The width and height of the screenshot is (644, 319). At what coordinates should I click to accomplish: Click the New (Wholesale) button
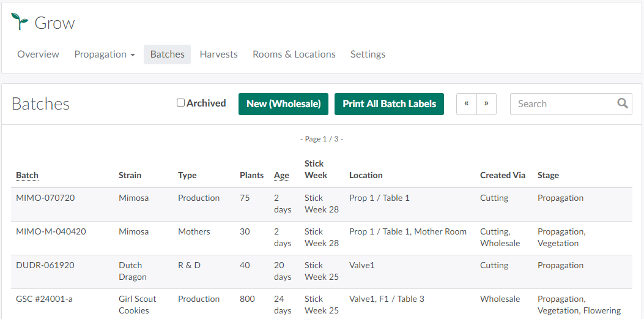pos(283,103)
